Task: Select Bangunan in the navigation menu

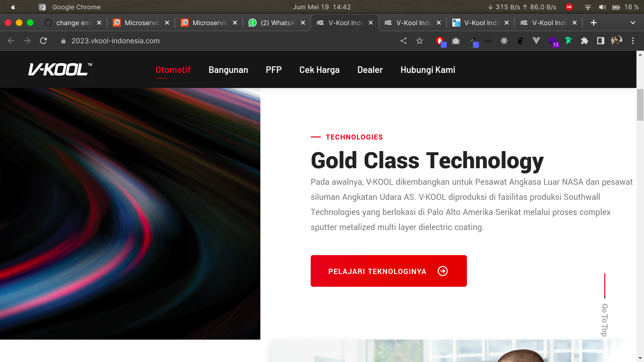Action: (228, 70)
